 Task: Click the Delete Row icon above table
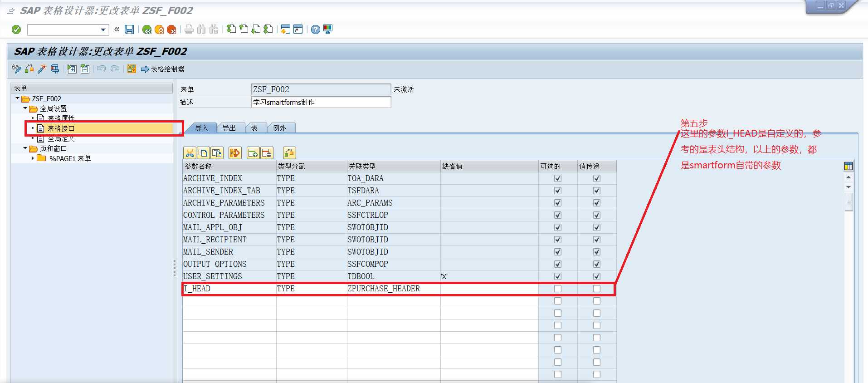[267, 153]
